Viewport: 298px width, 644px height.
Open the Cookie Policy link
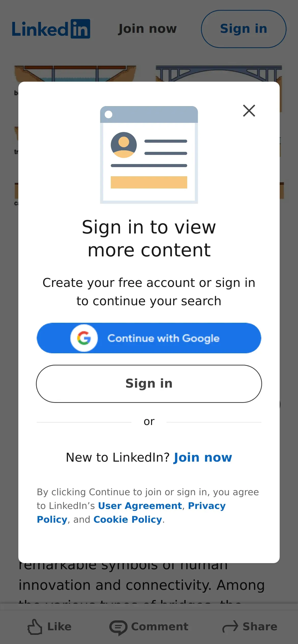[x=128, y=519]
